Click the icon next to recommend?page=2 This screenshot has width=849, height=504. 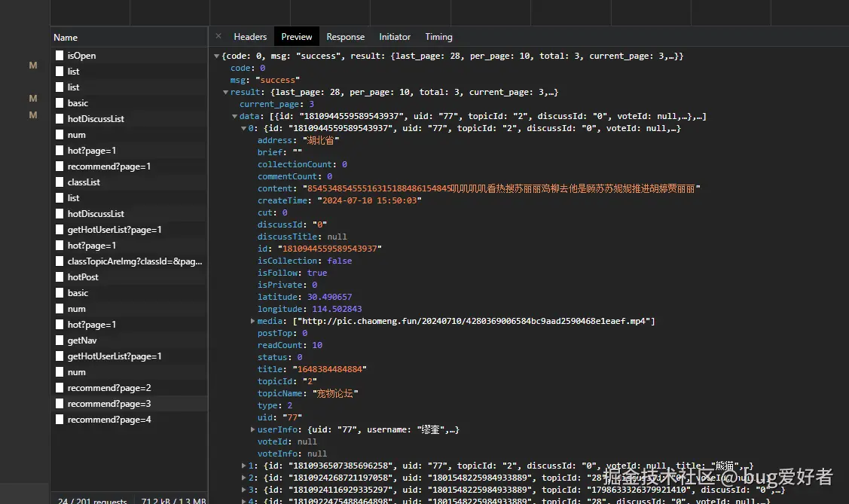(x=60, y=388)
